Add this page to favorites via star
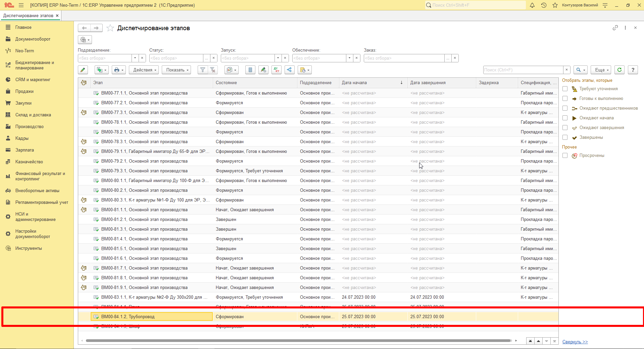 (x=110, y=28)
